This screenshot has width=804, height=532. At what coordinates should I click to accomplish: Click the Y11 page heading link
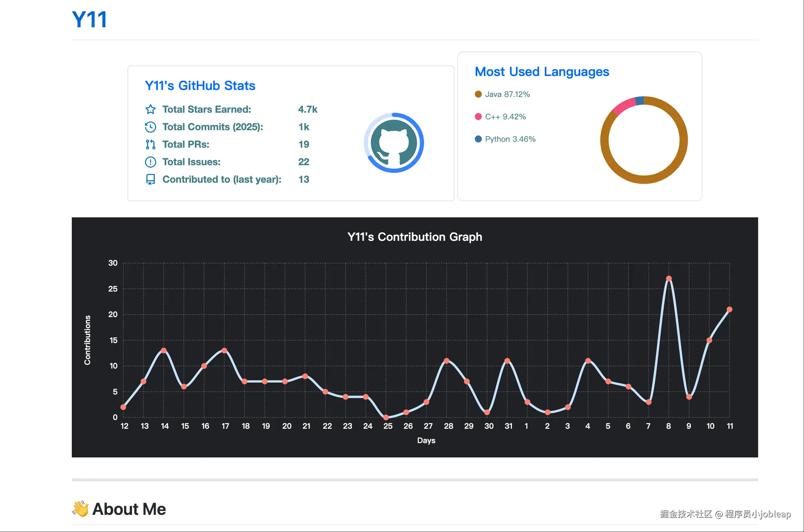pos(89,19)
